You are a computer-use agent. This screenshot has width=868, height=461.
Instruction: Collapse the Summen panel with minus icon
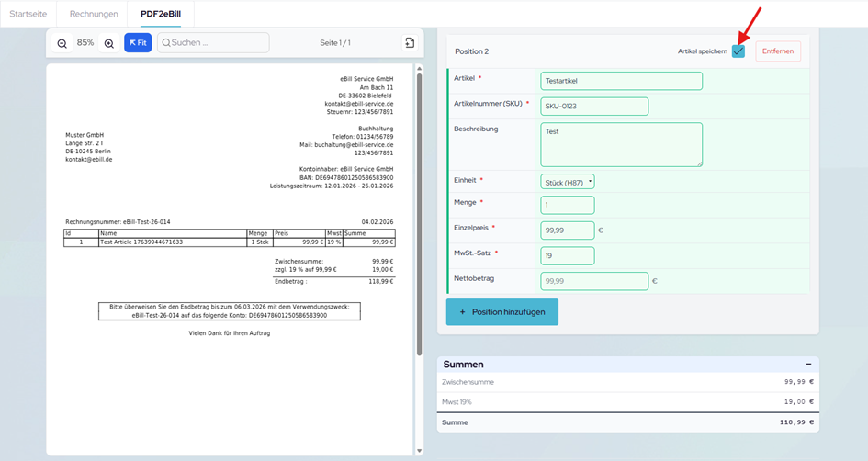(808, 365)
